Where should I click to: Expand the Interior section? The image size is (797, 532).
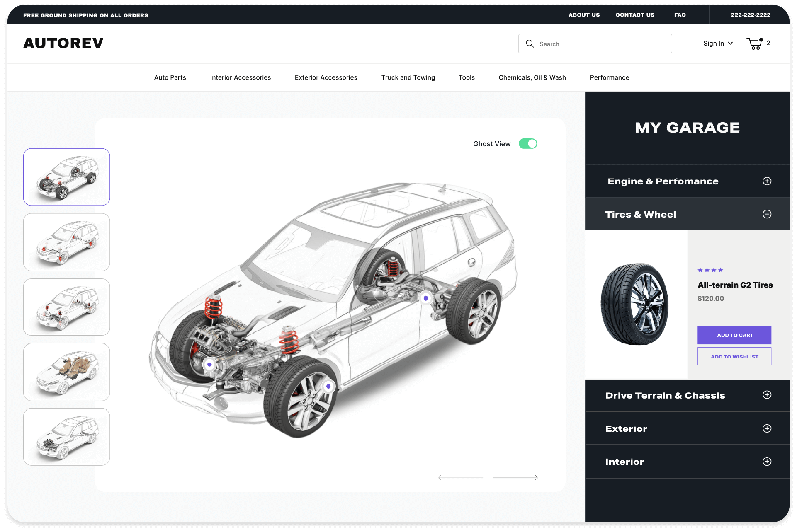[x=767, y=462]
